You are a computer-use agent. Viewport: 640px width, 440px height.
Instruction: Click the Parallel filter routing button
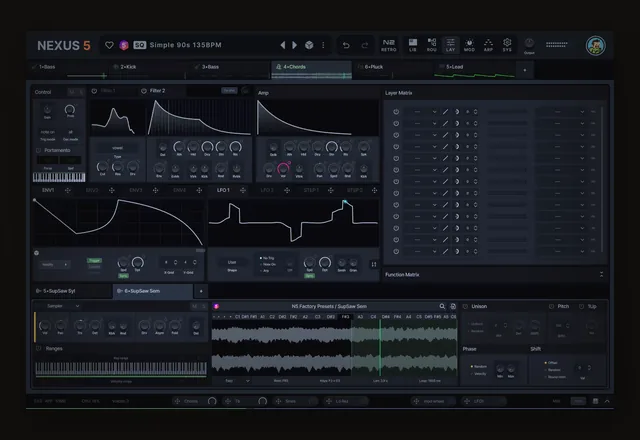click(x=229, y=91)
